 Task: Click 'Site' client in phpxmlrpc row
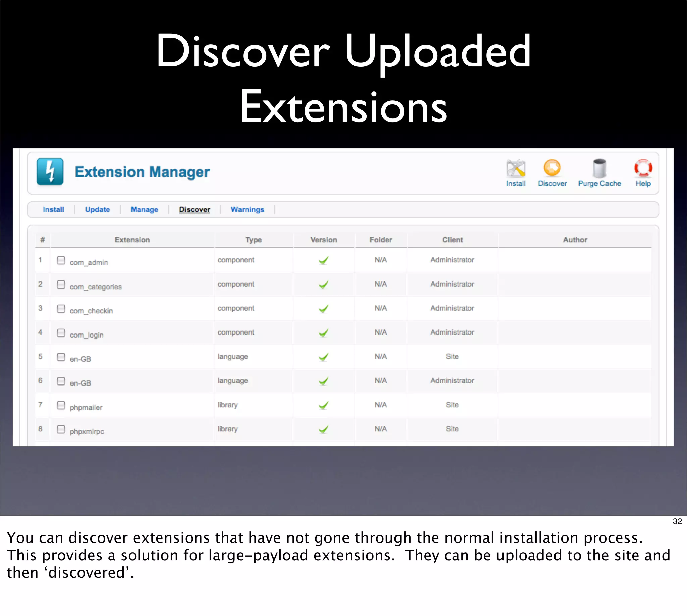tap(452, 429)
